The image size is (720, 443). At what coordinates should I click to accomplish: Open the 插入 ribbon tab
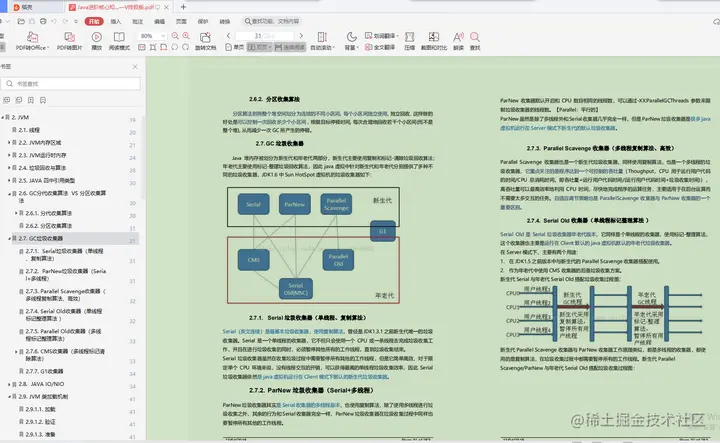point(116,22)
